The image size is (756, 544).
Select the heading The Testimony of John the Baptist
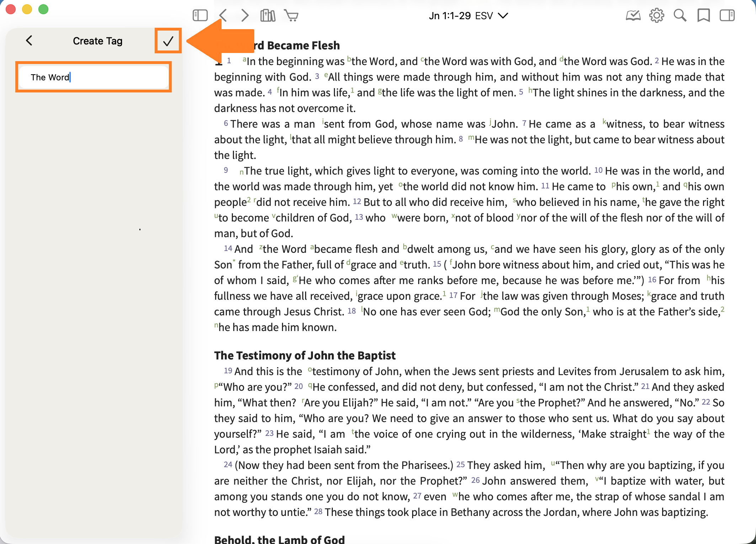tap(305, 355)
